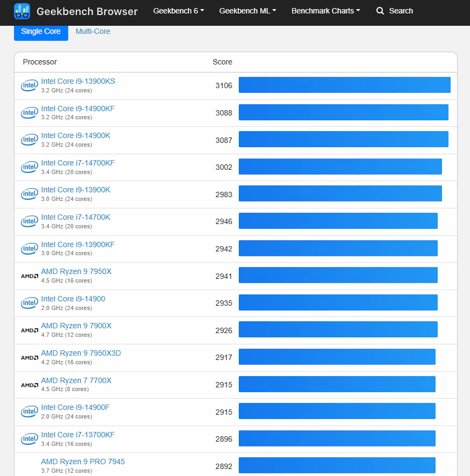The height and width of the screenshot is (476, 470).
Task: Click the Processor column header
Action: pos(40,62)
